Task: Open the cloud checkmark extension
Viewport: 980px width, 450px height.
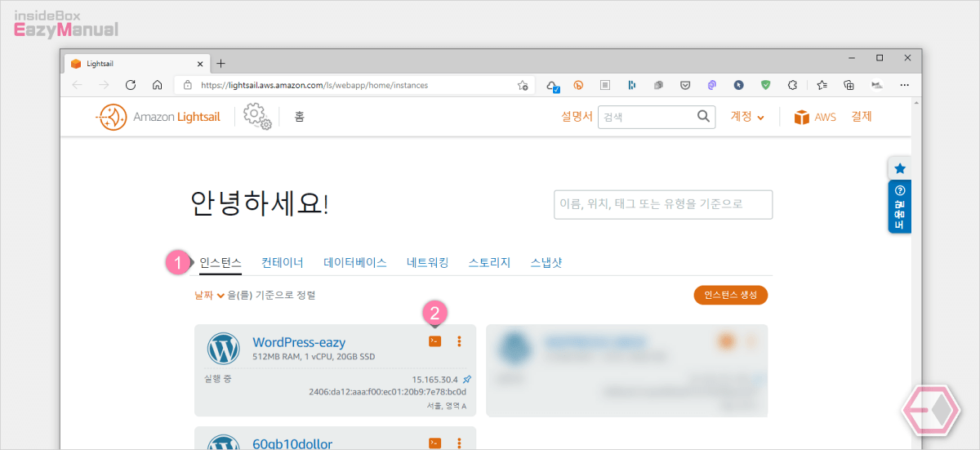Action: pos(552,85)
